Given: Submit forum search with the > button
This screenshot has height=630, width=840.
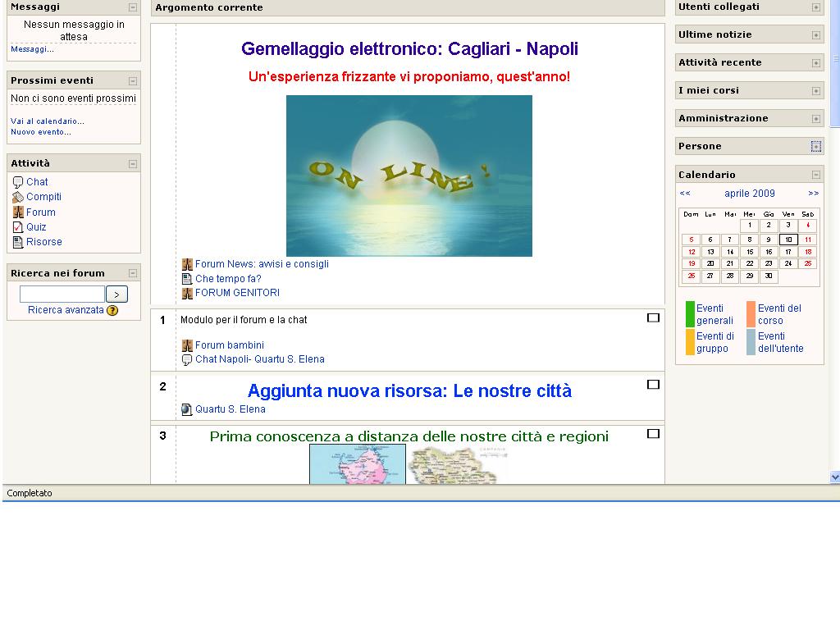Looking at the screenshot, I should [x=116, y=294].
